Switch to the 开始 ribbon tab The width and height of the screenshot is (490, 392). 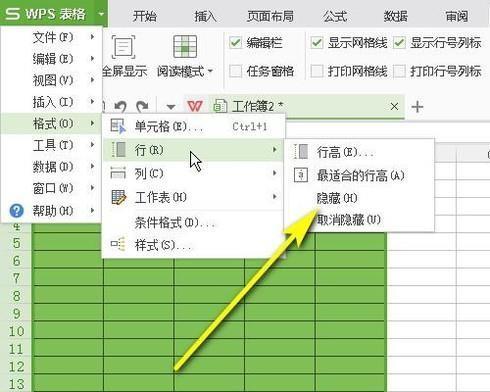pyautogui.click(x=144, y=16)
